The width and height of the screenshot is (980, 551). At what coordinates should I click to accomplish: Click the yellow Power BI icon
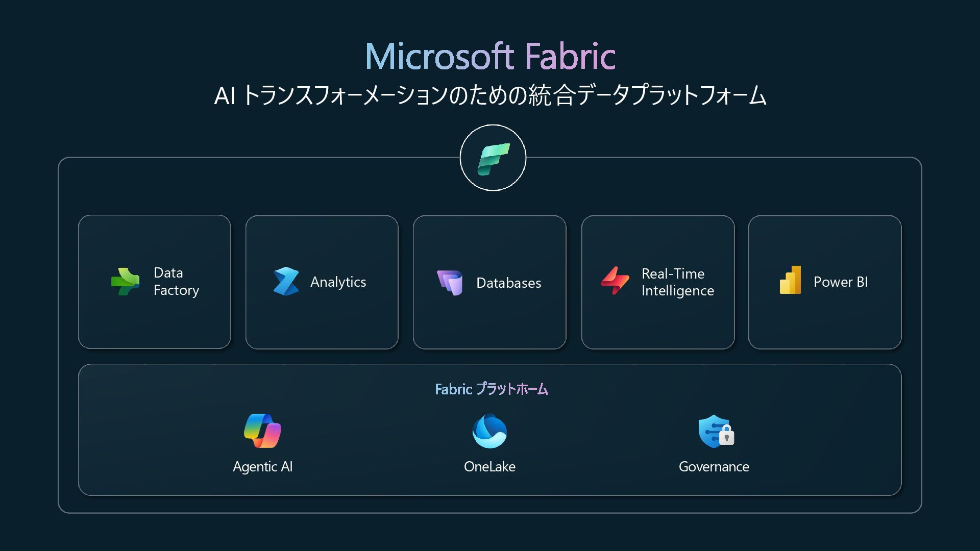point(790,280)
